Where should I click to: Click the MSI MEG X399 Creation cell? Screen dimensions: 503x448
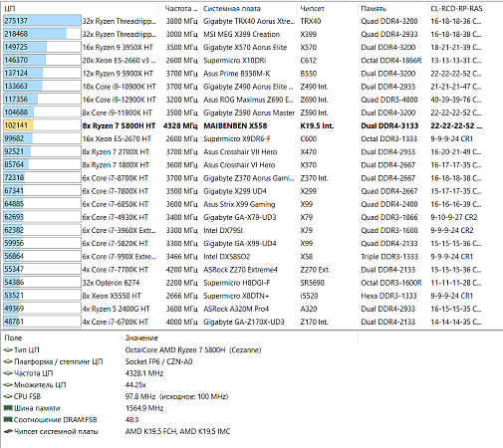coord(241,34)
